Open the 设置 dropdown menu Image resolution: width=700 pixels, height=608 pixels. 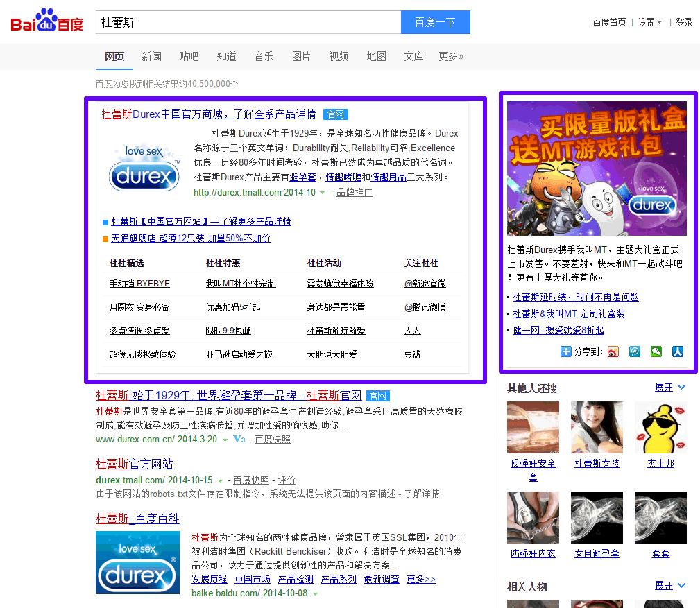point(650,22)
